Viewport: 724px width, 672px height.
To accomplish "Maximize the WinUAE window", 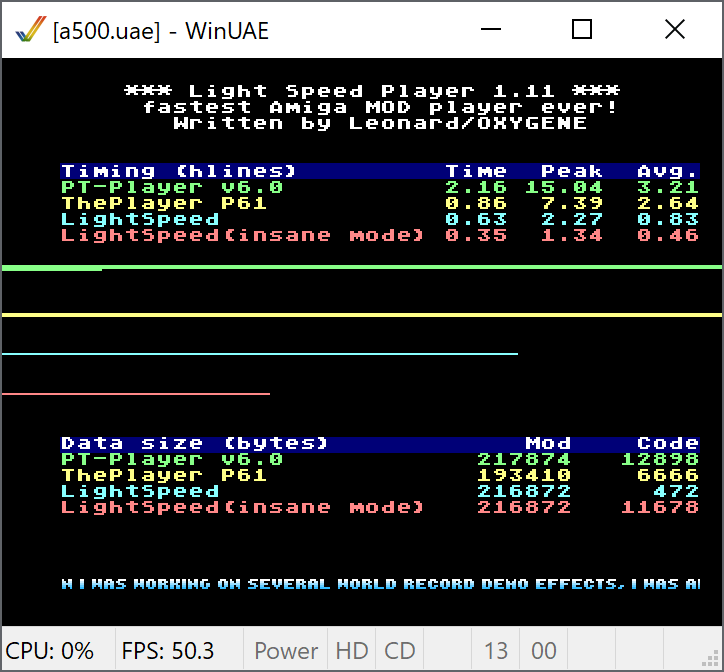I will pyautogui.click(x=582, y=30).
